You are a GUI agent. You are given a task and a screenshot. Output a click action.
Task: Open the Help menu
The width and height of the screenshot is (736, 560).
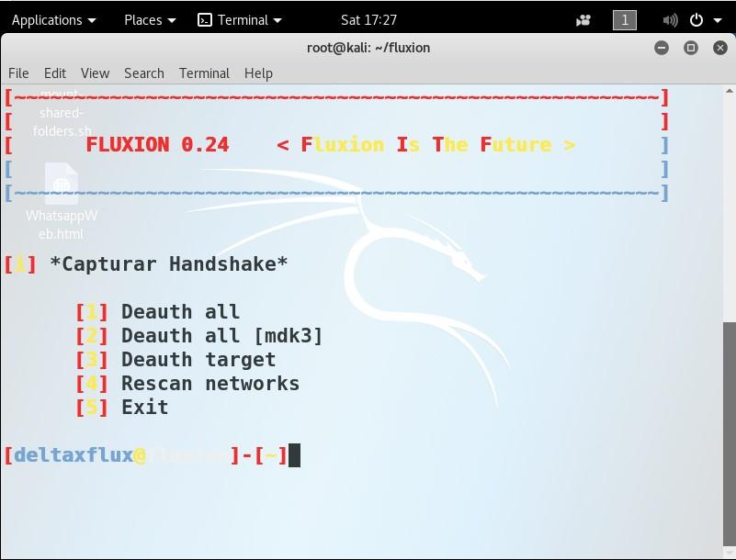(258, 73)
